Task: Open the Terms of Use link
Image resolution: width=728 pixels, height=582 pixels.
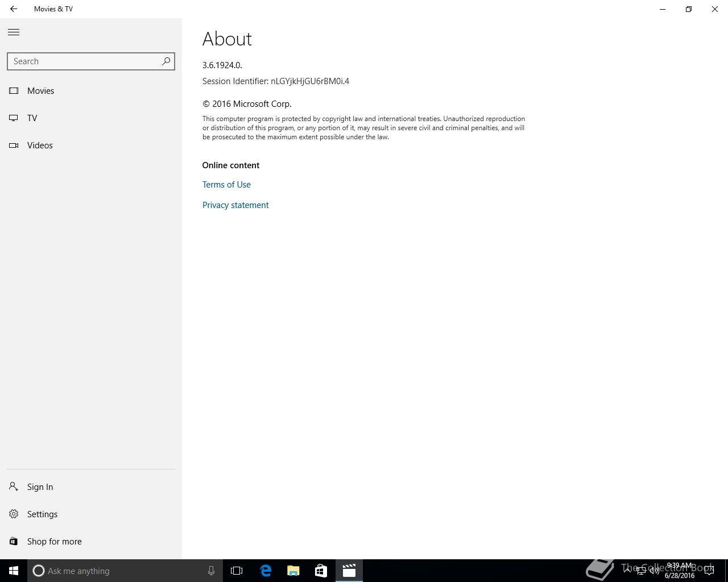Action: 226,185
